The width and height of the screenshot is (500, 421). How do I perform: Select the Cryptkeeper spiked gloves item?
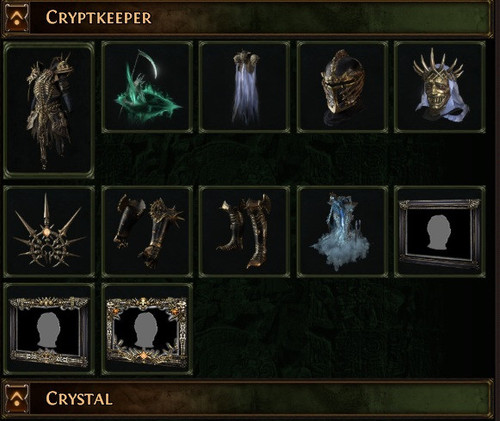(x=147, y=232)
